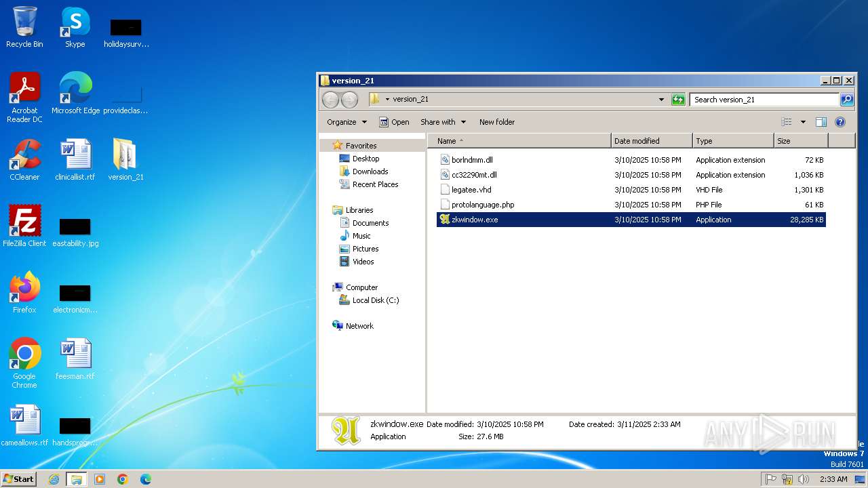The width and height of the screenshot is (868, 488).
Task: Click the Back navigation button in Explorer
Action: [x=330, y=100]
